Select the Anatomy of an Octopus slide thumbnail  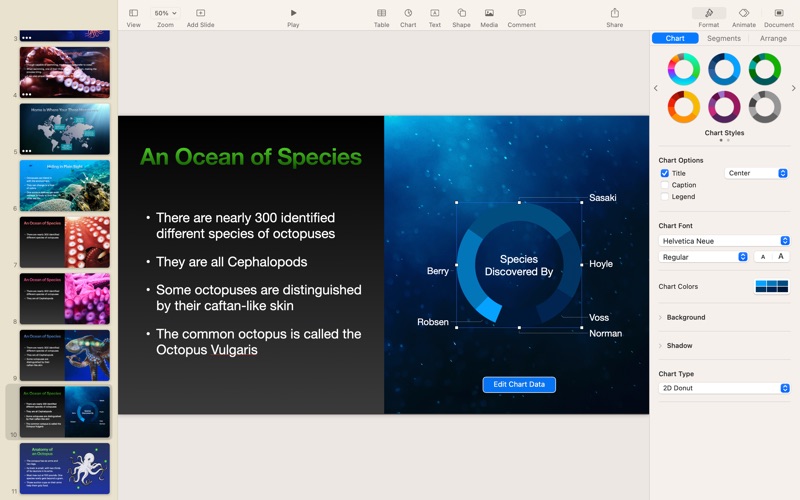[65, 468]
